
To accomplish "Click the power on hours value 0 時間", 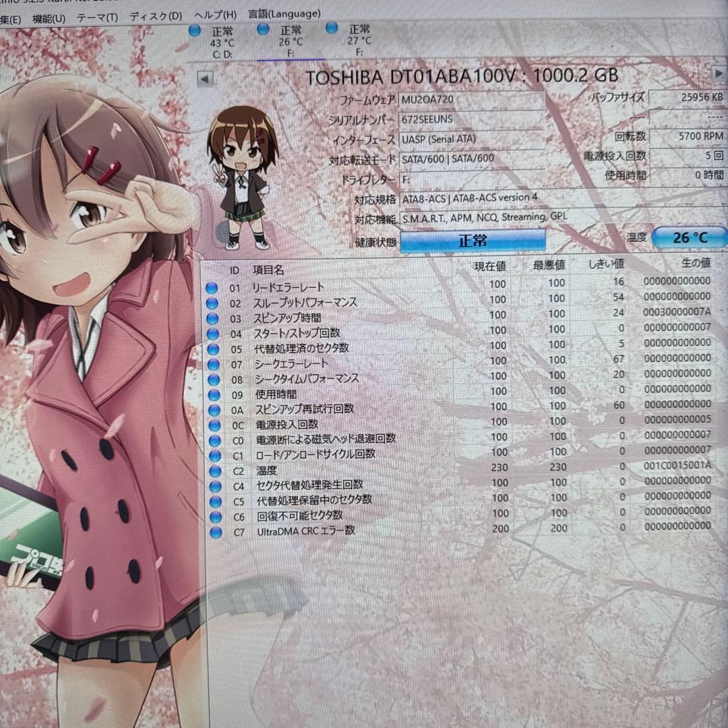I will (688, 175).
